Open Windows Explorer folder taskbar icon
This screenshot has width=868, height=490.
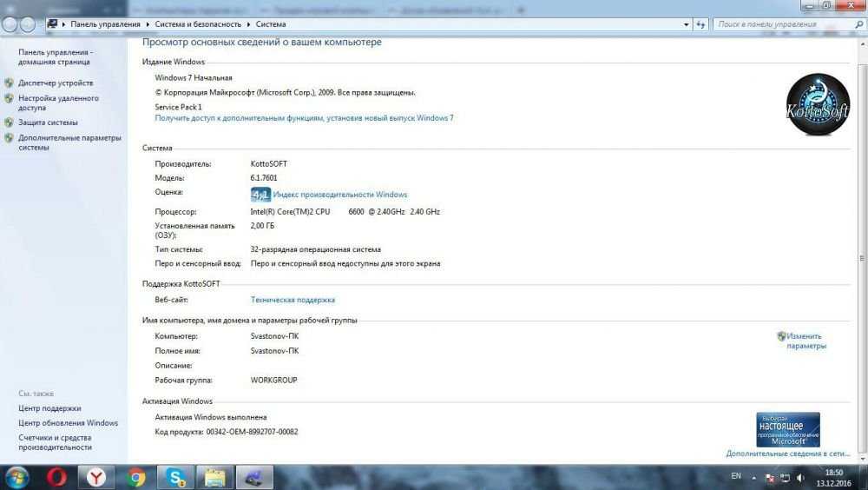click(x=214, y=477)
